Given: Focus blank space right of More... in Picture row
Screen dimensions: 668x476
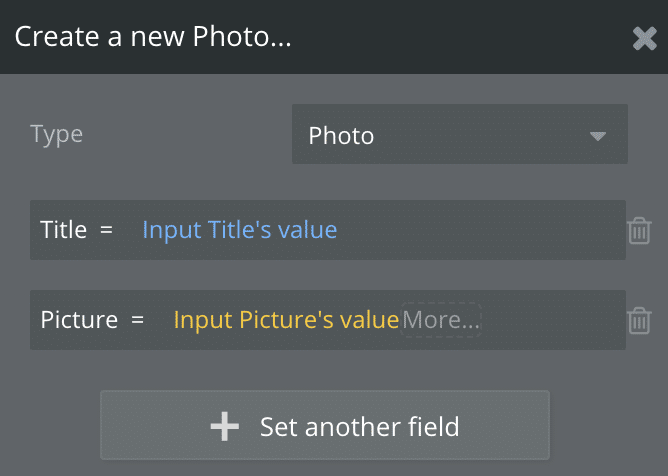Looking at the screenshot, I should pos(550,320).
